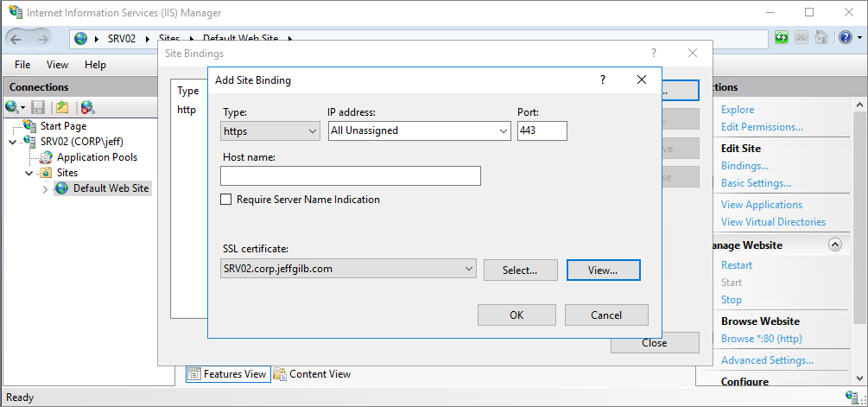The height and width of the screenshot is (407, 868).
Task: Open the New Connection dropdown arrow
Action: (23, 107)
